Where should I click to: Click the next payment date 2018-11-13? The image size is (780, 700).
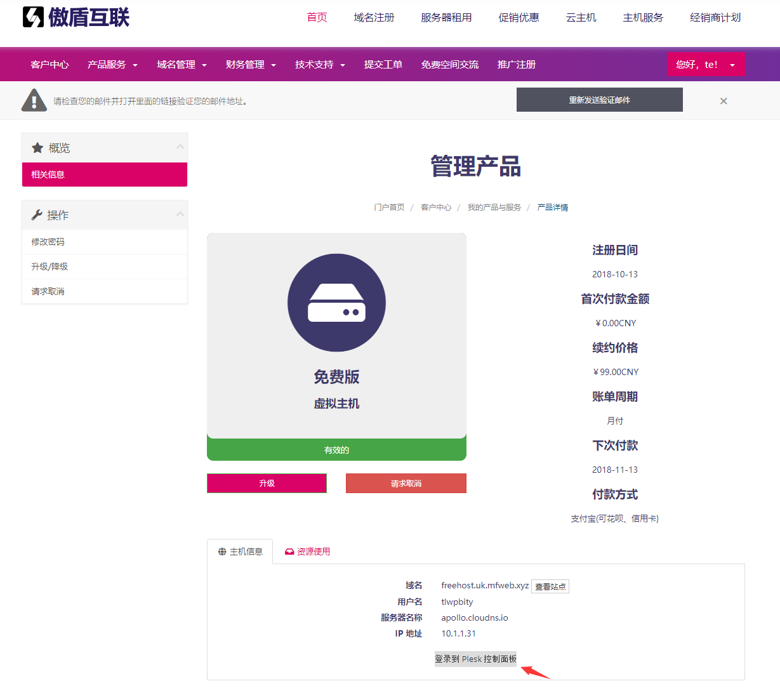tap(615, 470)
